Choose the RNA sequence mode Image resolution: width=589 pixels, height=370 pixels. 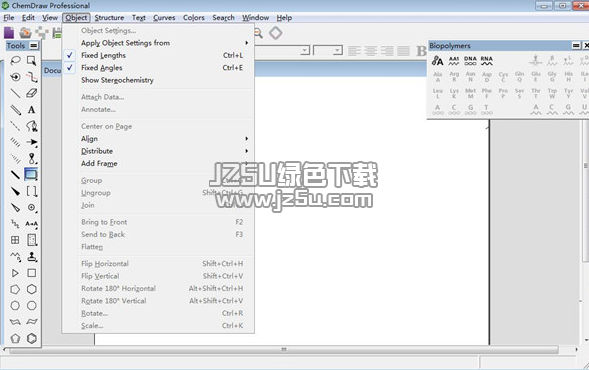click(x=486, y=60)
